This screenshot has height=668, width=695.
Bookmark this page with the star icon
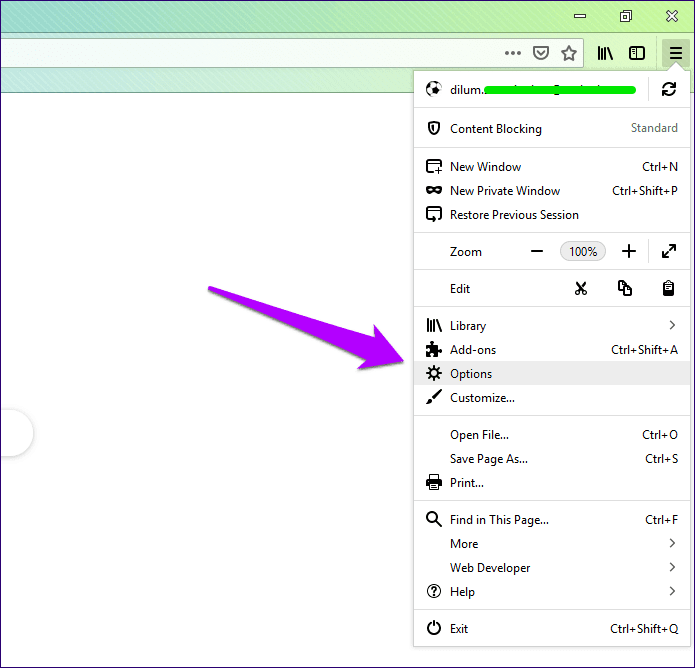(x=569, y=53)
